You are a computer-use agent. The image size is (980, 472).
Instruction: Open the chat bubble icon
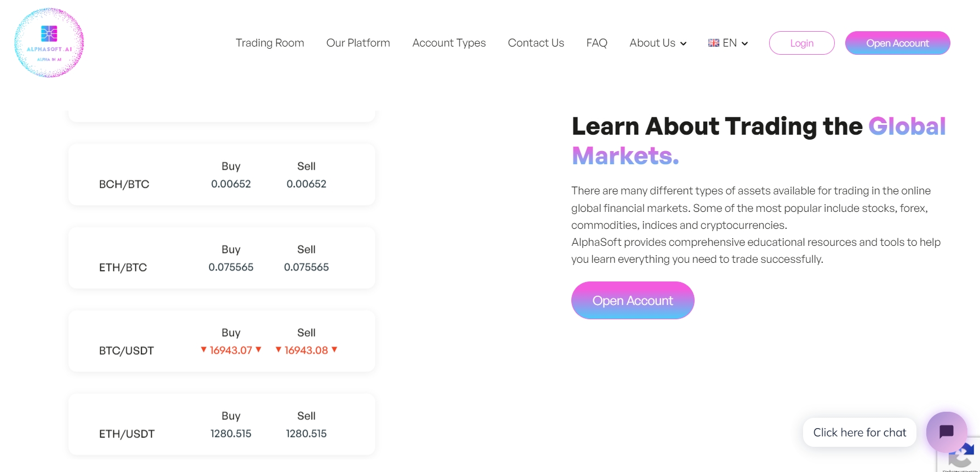[x=946, y=431]
